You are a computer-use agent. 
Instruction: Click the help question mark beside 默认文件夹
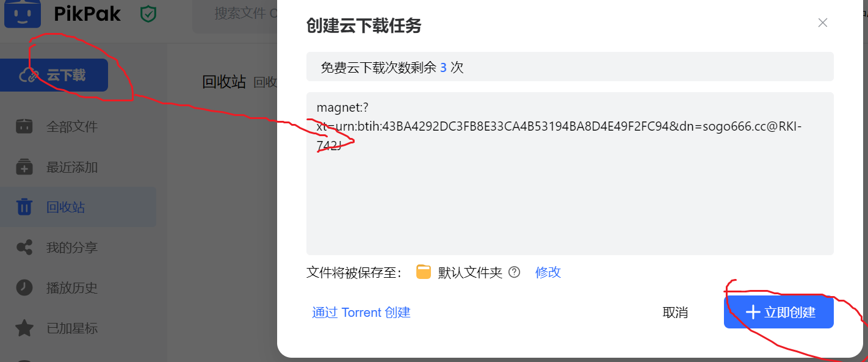coord(515,272)
